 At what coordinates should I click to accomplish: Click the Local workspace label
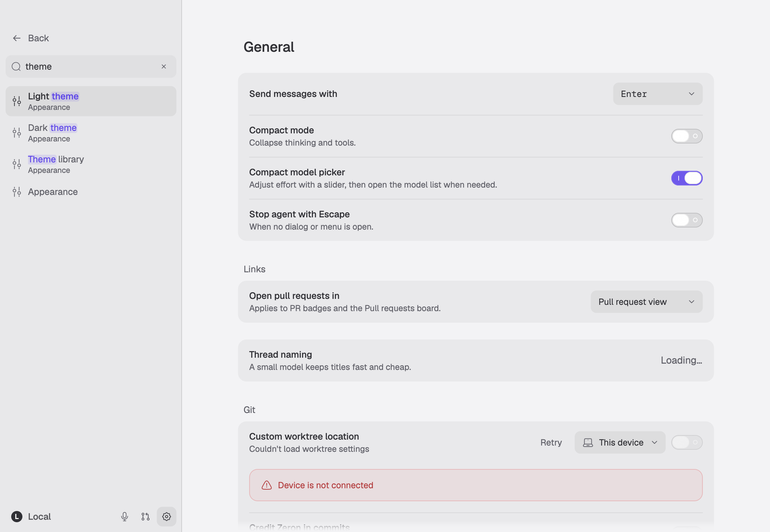pos(39,517)
